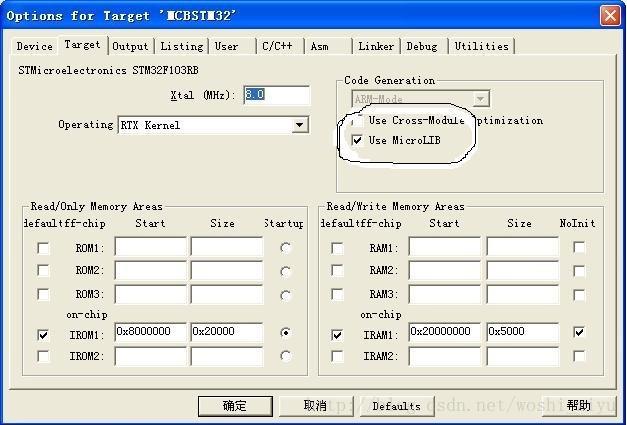627x425 pixels.
Task: Click the IRAM1 Size field 0x5000
Action: [x=523, y=332]
